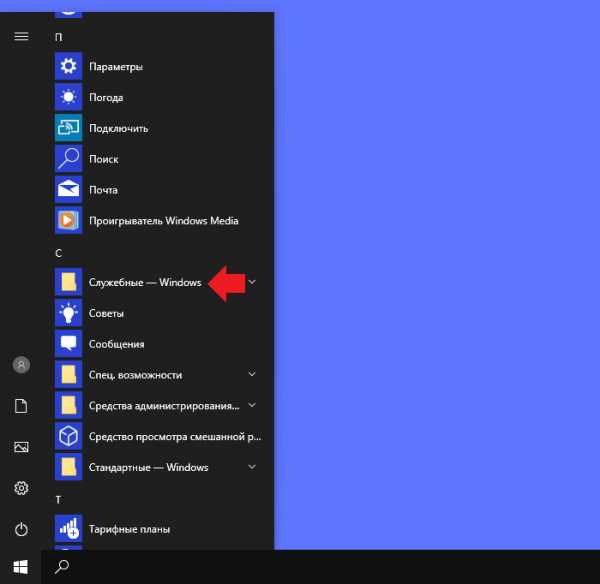Select the Служебные — Windows label
Viewport: 600px width, 584px height.
145,282
